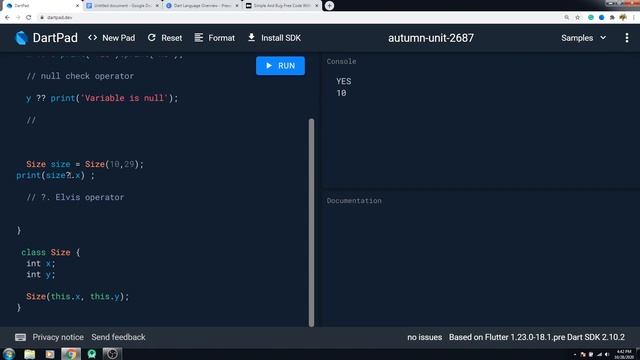Image resolution: width=640 pixels, height=360 pixels.
Task: Click the 'int y;' declaration line
Action: pyautogui.click(x=40, y=274)
